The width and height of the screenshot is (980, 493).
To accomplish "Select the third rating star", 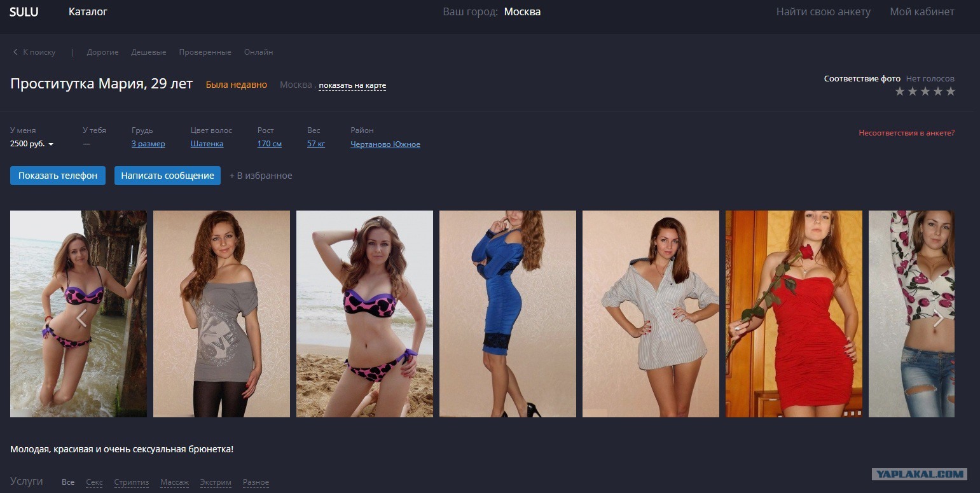I will (925, 92).
